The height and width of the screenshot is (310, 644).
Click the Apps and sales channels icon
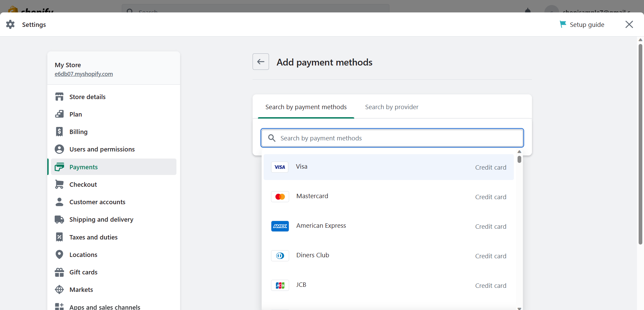[59, 307]
